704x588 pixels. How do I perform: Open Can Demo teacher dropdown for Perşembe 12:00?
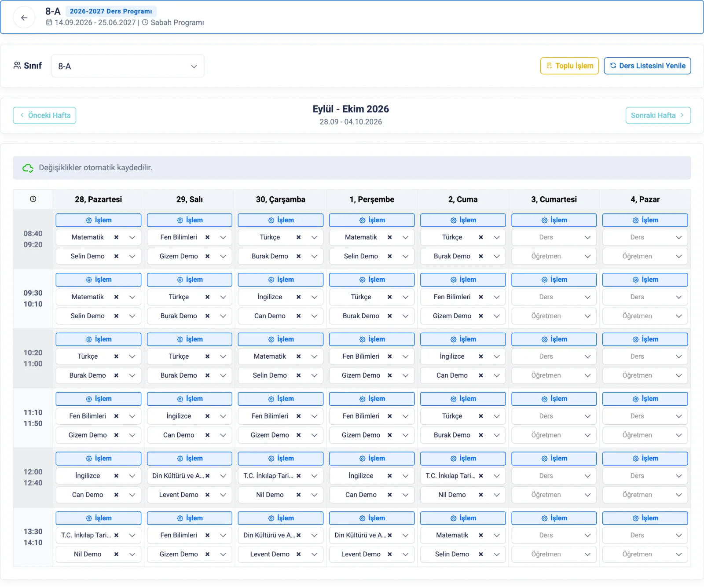(405, 495)
